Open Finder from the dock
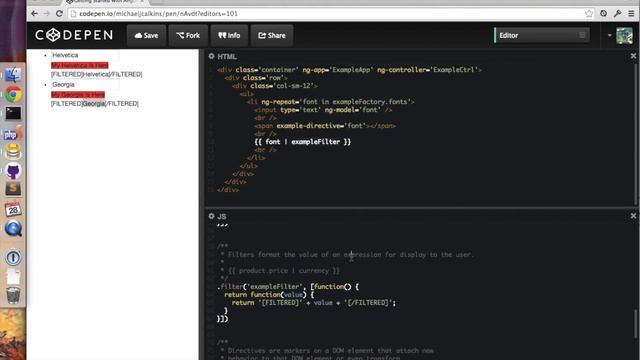The height and width of the screenshot is (360, 640). [13, 75]
